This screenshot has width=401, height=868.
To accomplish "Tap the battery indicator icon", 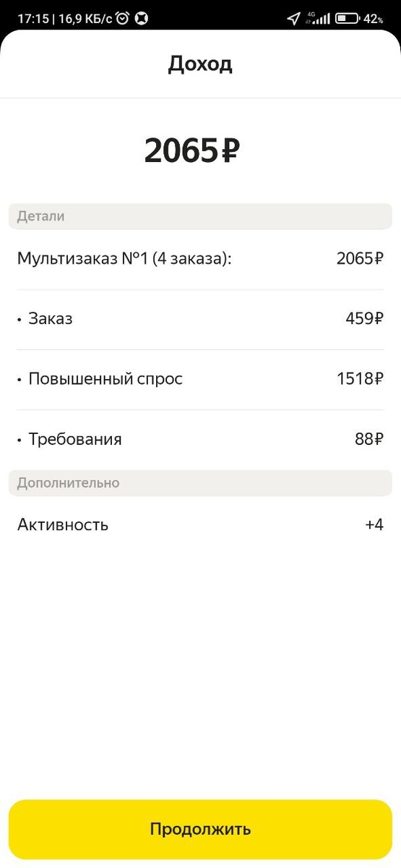I will click(348, 19).
